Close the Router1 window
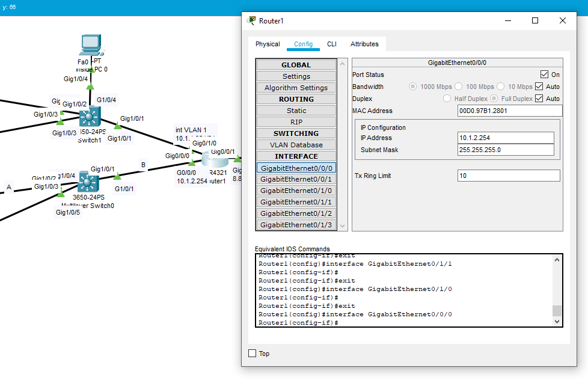This screenshot has width=588, height=386. coord(563,20)
